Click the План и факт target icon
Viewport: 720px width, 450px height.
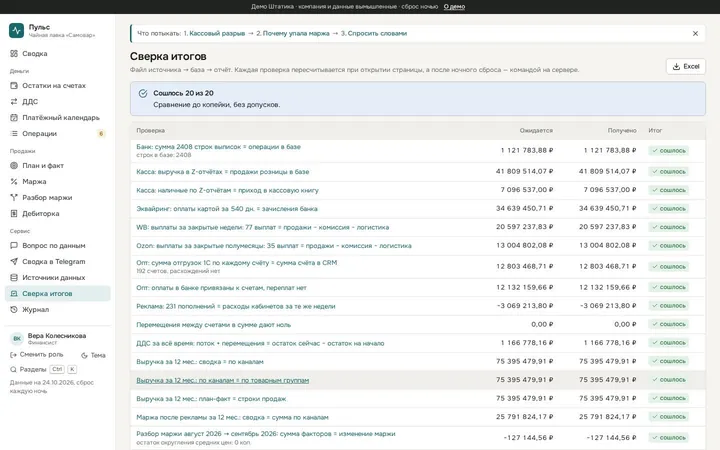[14, 165]
